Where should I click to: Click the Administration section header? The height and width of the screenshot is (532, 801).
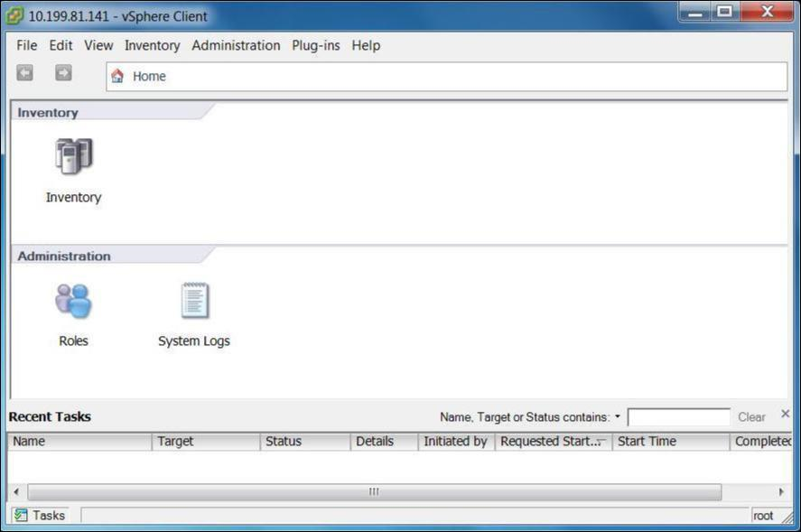(x=64, y=256)
